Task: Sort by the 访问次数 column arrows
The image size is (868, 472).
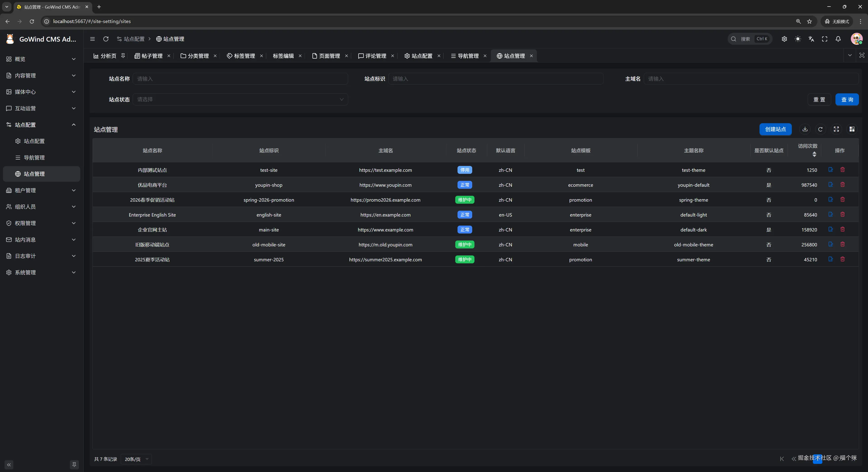Action: point(814,154)
